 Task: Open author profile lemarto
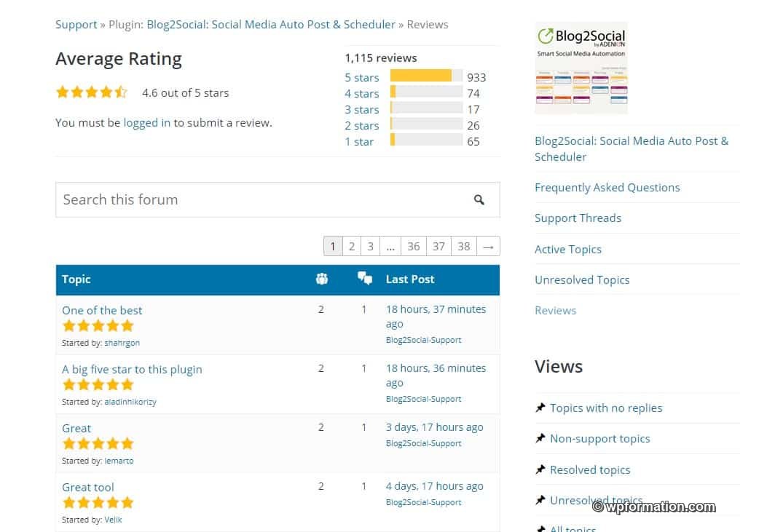[119, 461]
